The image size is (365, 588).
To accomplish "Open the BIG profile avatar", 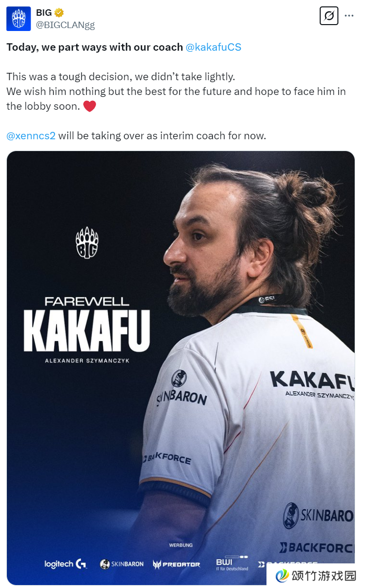I will click(18, 19).
